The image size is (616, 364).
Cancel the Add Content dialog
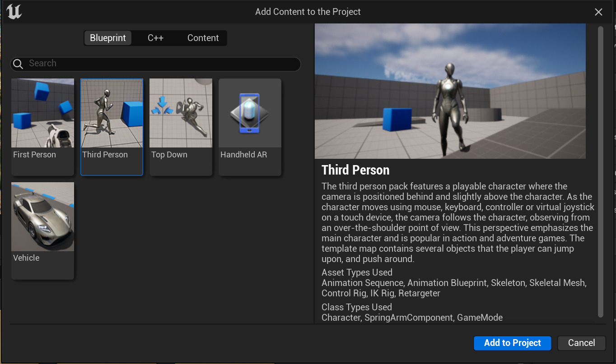(581, 343)
